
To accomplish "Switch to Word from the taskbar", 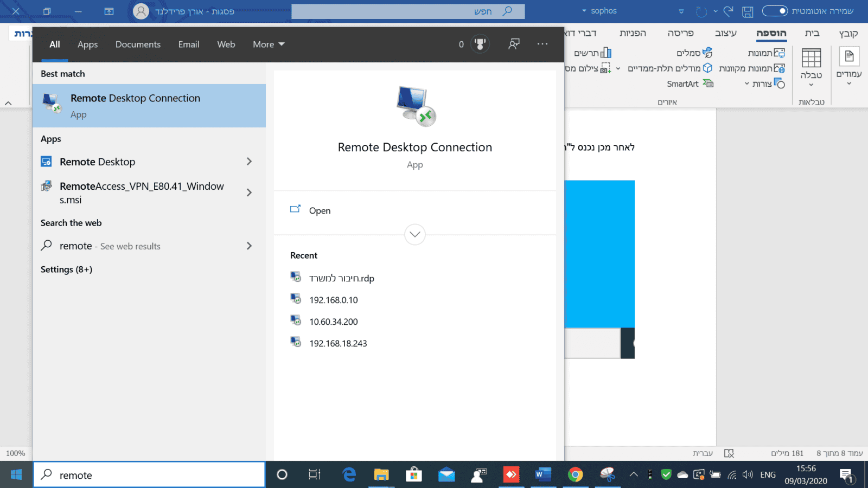I will click(x=542, y=475).
